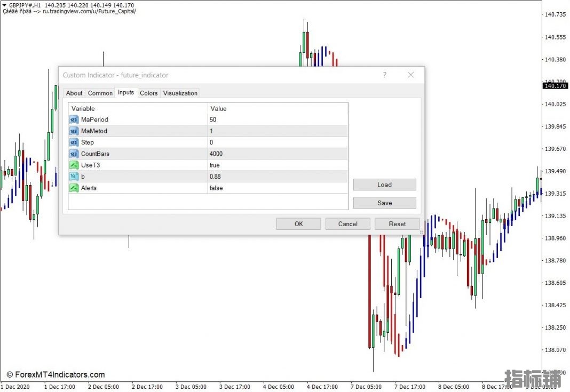The image size is (570, 392).
Task: Click the Alerts boolean type icon
Action: [x=74, y=188]
